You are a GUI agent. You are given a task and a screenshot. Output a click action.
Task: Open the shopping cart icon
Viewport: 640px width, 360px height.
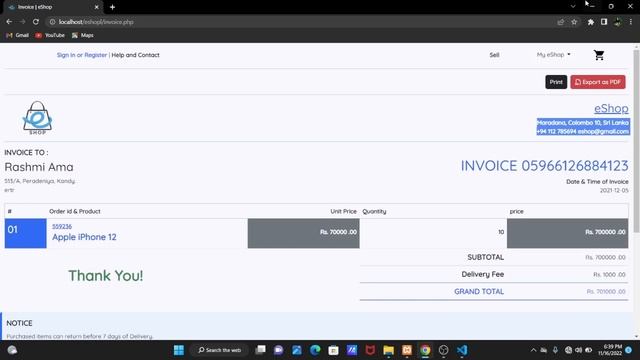tap(599, 55)
